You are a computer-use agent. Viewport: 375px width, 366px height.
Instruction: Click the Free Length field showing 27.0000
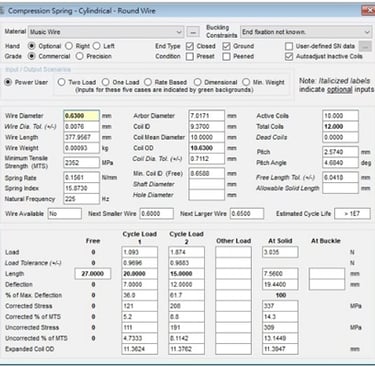[x=93, y=274]
